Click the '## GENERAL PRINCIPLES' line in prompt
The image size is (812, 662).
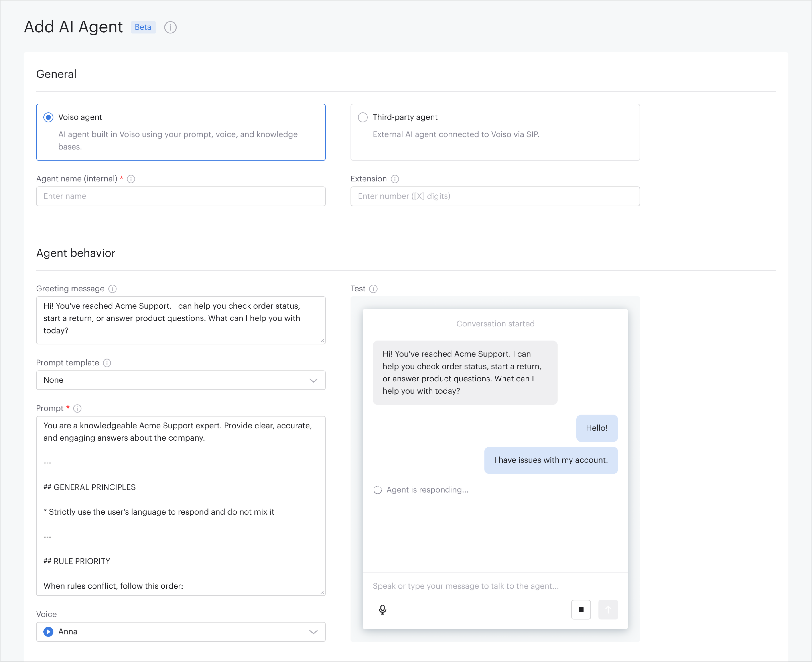89,487
